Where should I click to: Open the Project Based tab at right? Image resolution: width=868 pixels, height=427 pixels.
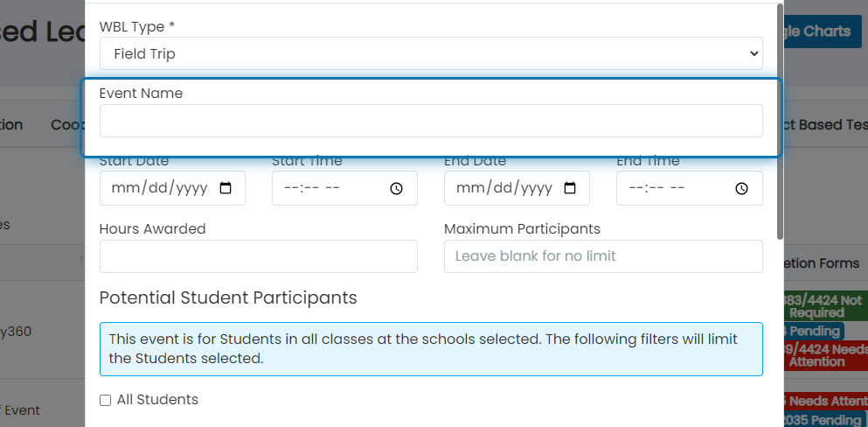coord(826,124)
